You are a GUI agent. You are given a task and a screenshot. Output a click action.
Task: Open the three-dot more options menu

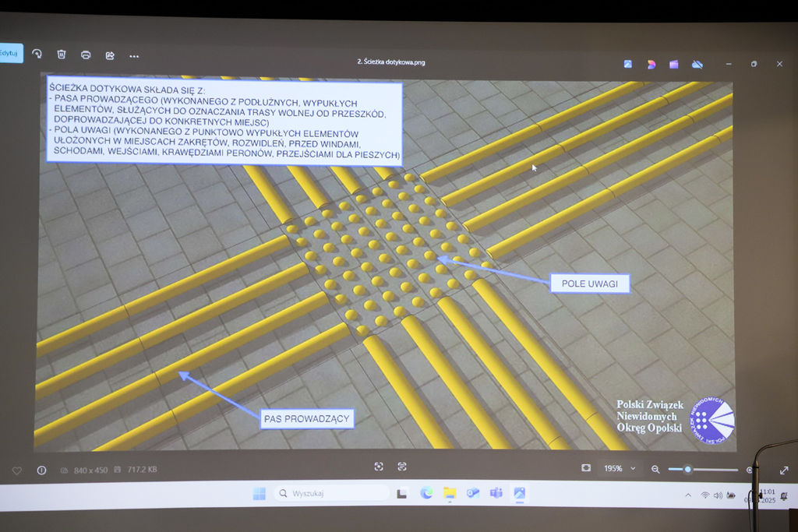pos(134,56)
